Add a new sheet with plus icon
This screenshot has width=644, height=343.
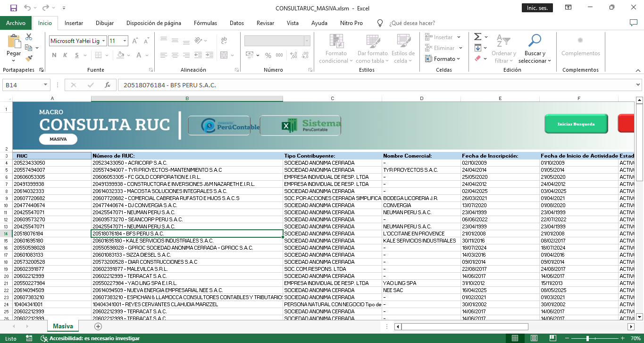(x=98, y=326)
